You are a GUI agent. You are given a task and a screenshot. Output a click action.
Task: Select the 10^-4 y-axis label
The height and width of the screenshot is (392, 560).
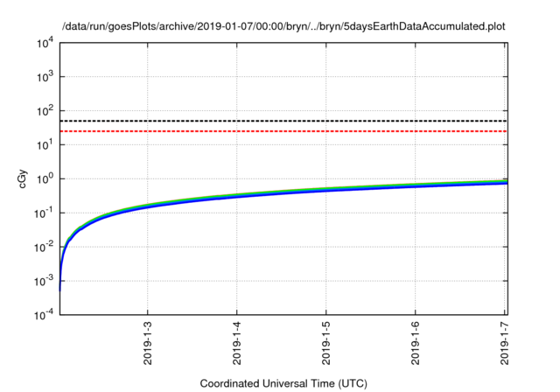tap(44, 315)
